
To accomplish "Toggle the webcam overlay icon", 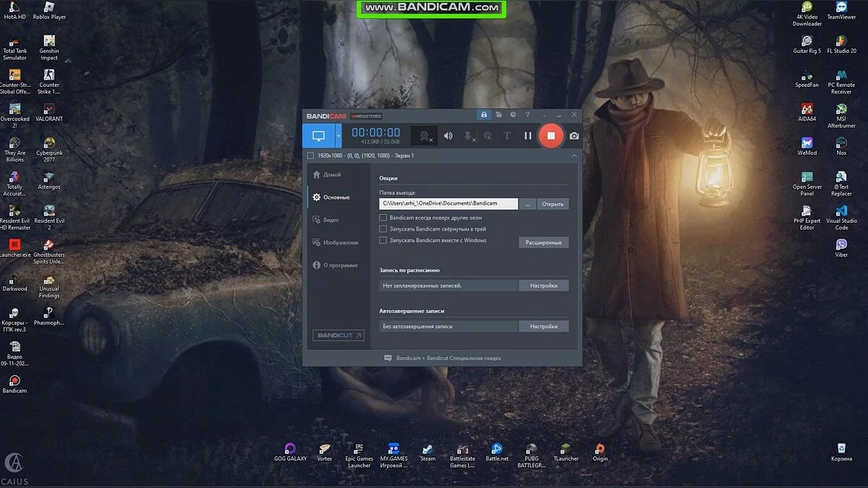I will pyautogui.click(x=424, y=135).
